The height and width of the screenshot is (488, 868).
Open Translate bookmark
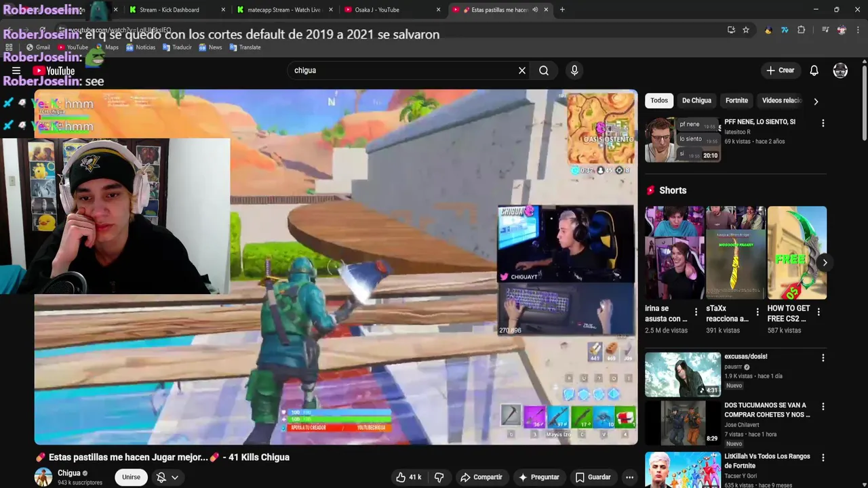[245, 47]
